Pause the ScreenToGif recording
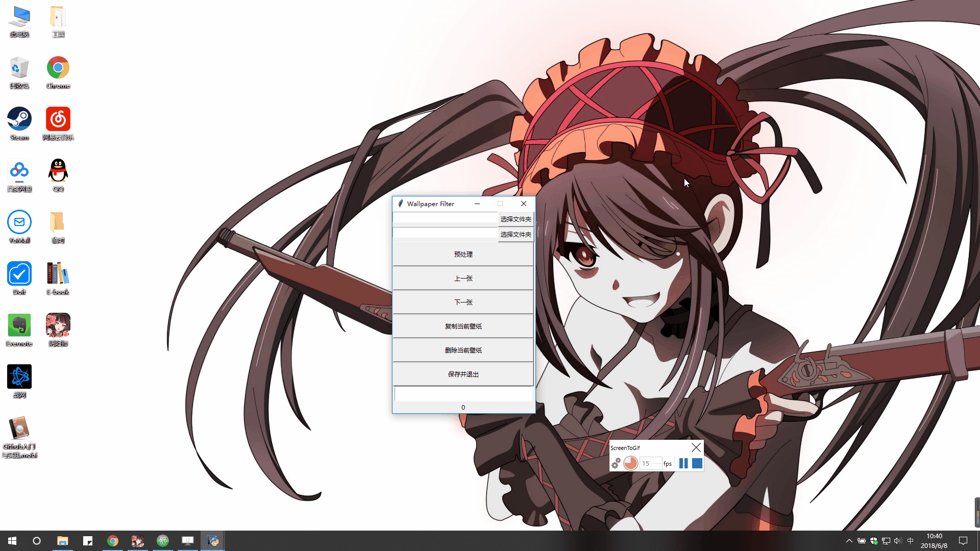Screen dimensions: 980x551 (x=683, y=463)
